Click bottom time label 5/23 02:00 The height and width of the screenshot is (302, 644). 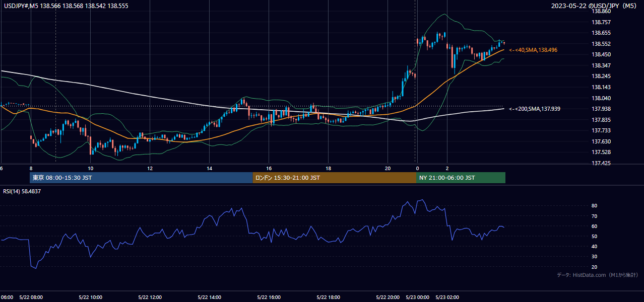click(447, 297)
